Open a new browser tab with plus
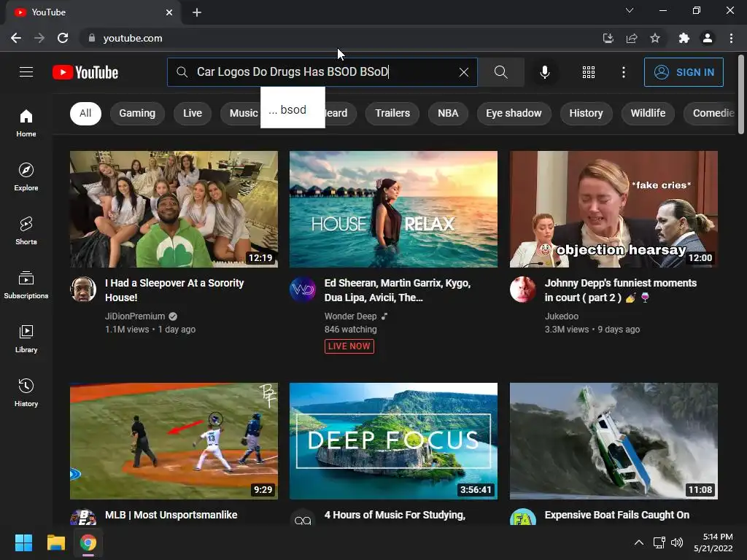 (x=197, y=12)
